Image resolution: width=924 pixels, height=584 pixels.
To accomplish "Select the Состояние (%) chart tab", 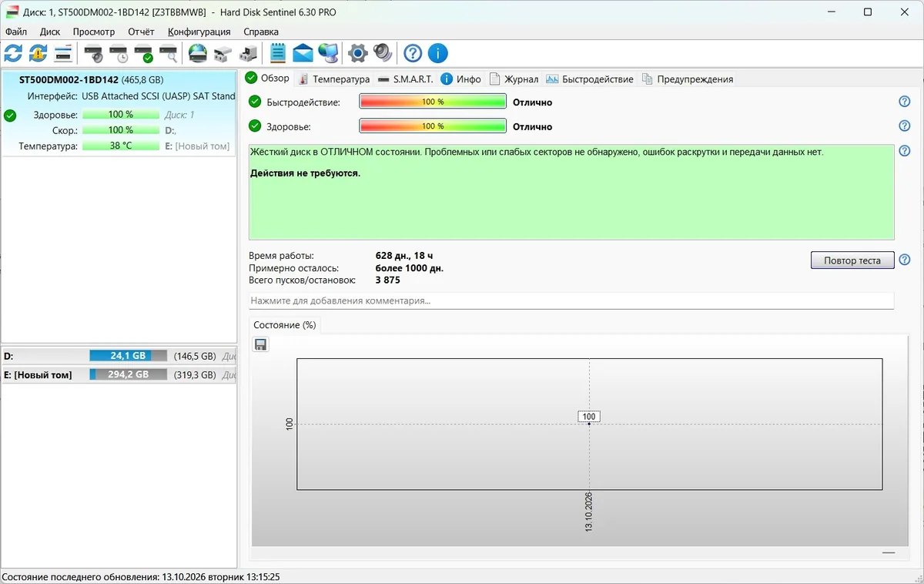I will pyautogui.click(x=285, y=325).
